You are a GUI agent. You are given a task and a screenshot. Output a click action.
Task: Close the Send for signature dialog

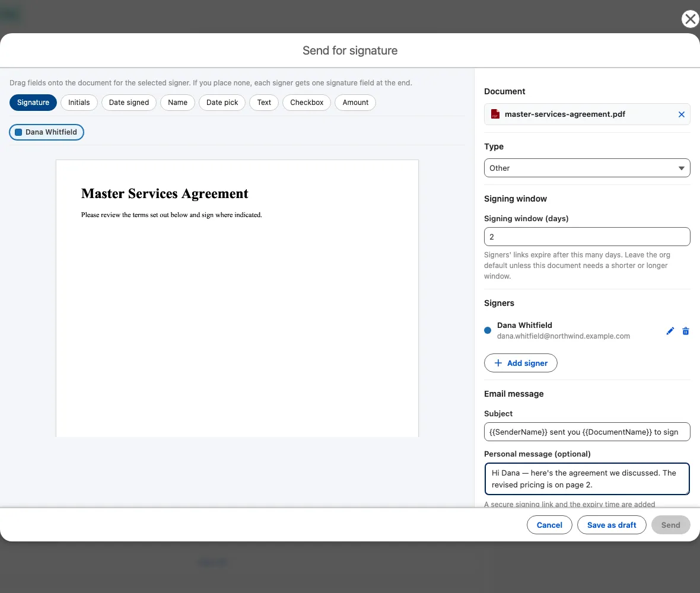pos(690,19)
